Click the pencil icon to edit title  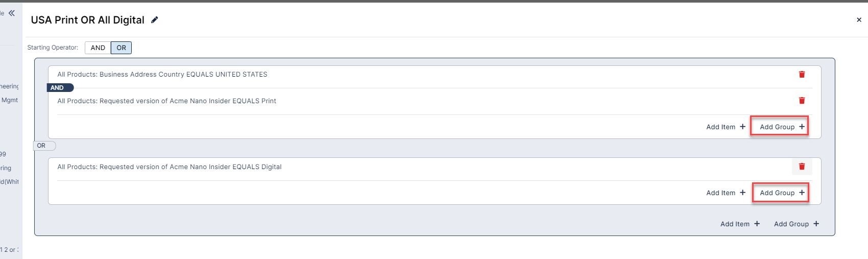(155, 20)
